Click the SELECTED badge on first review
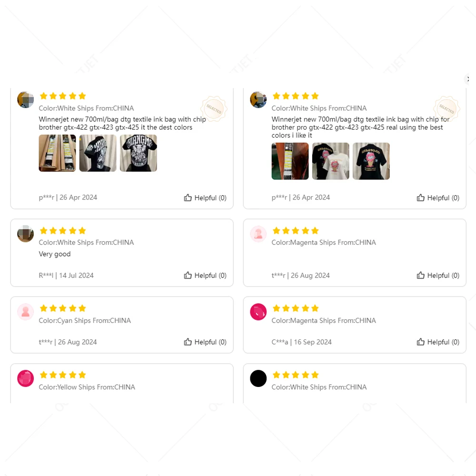476x476 pixels. [x=214, y=109]
